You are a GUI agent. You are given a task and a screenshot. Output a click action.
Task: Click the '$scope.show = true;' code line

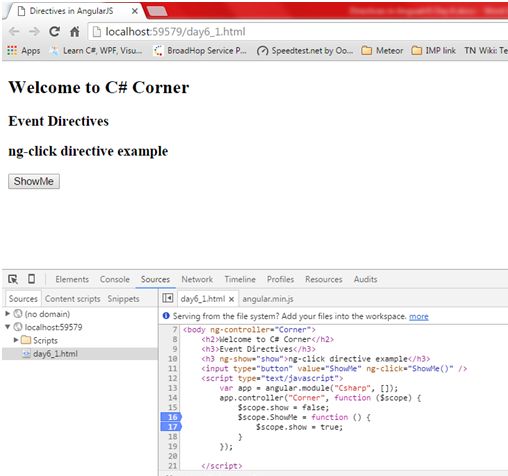[299, 427]
